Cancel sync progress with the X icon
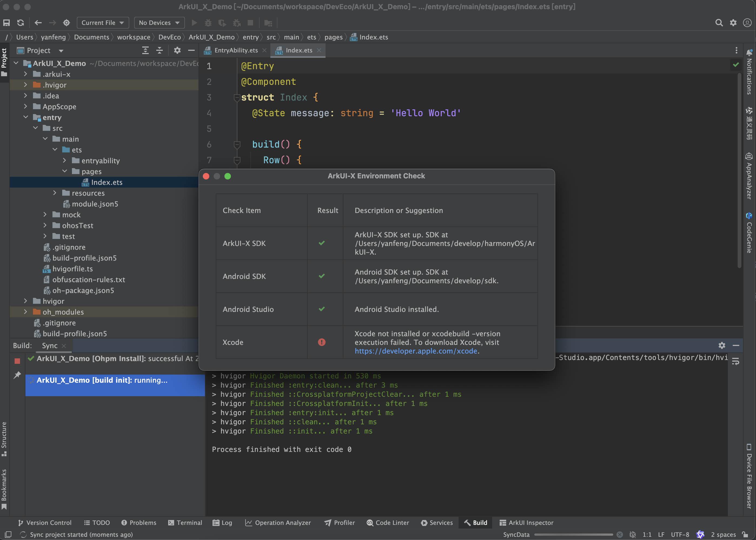Viewport: 756px width, 540px height. (x=620, y=535)
